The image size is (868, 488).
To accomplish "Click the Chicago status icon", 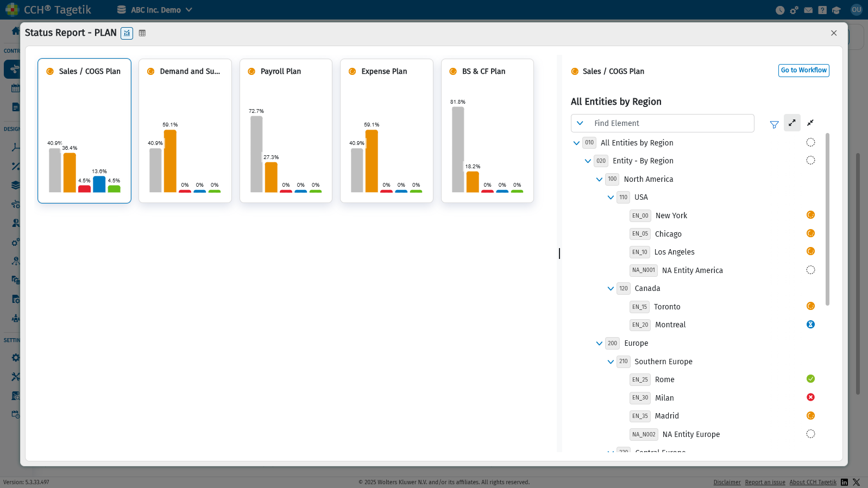I will point(810,233).
